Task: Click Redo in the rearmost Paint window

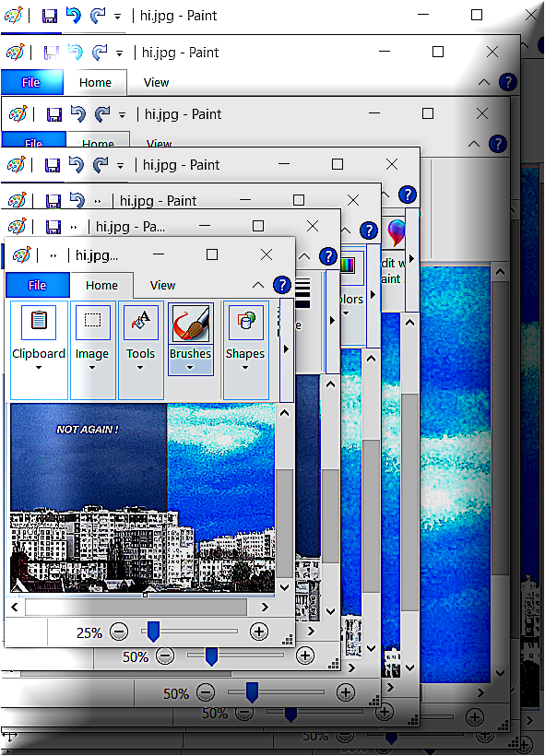Action: tap(98, 16)
